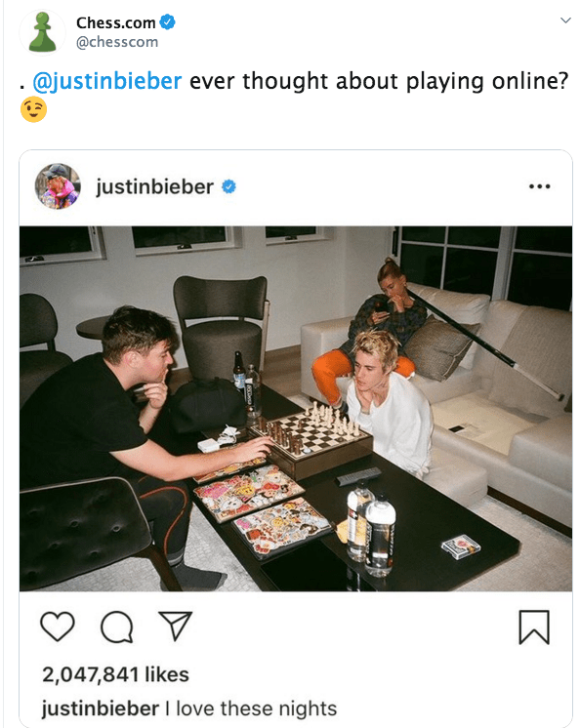Click the caption text "I love these nights"

[251, 708]
